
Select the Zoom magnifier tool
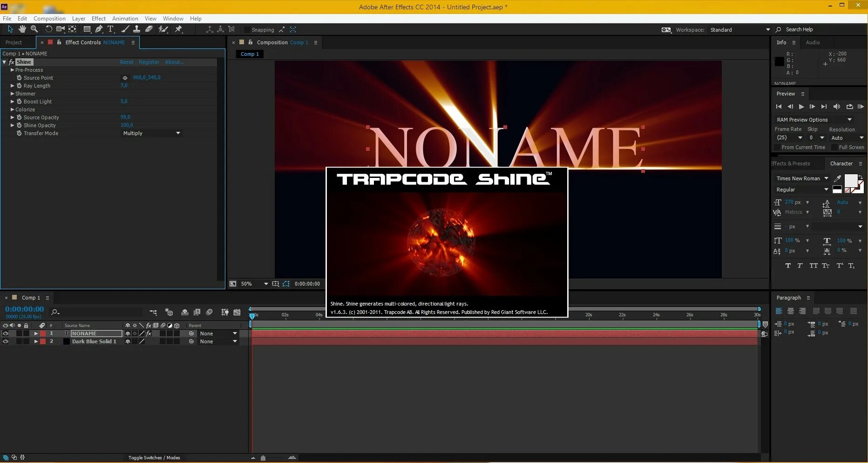(34, 29)
